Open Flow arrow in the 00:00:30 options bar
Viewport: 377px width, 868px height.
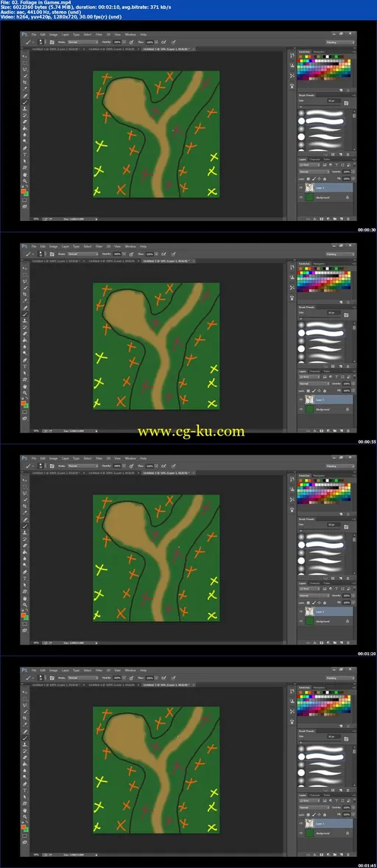(156, 42)
